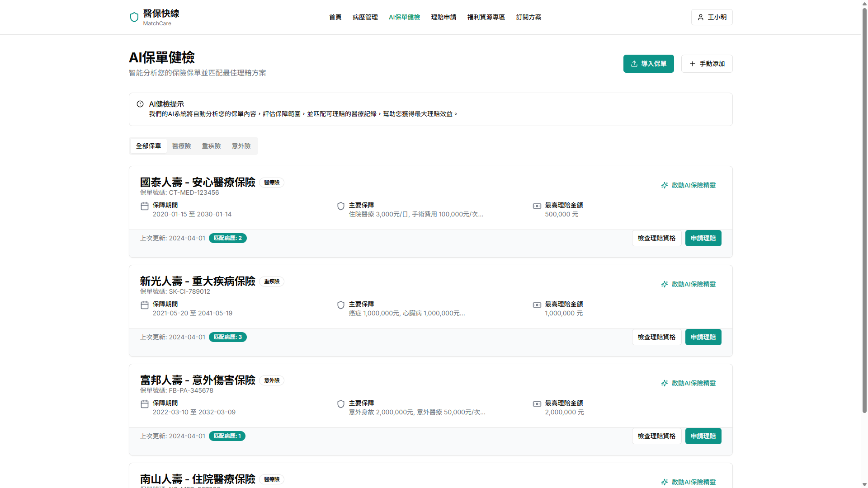Go to 理賠申請 navigation item
This screenshot has width=868, height=488.
click(443, 17)
